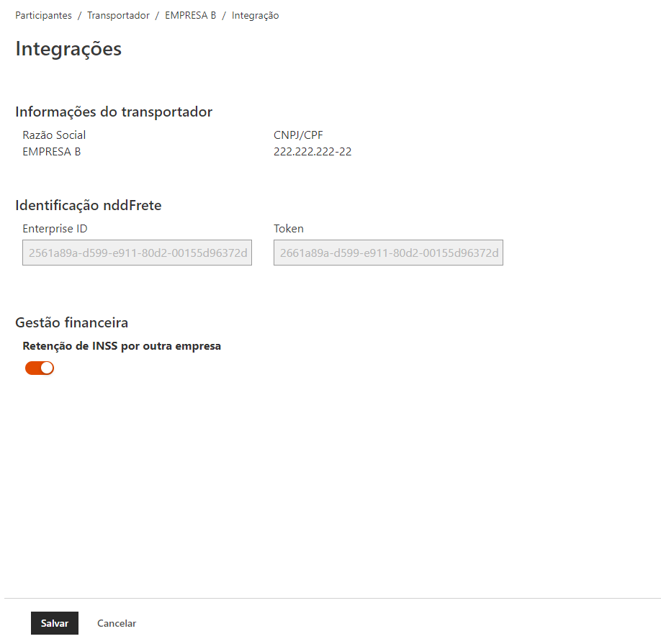The image size is (661, 644).
Task: Click the Informações do transportador heading
Action: [114, 112]
